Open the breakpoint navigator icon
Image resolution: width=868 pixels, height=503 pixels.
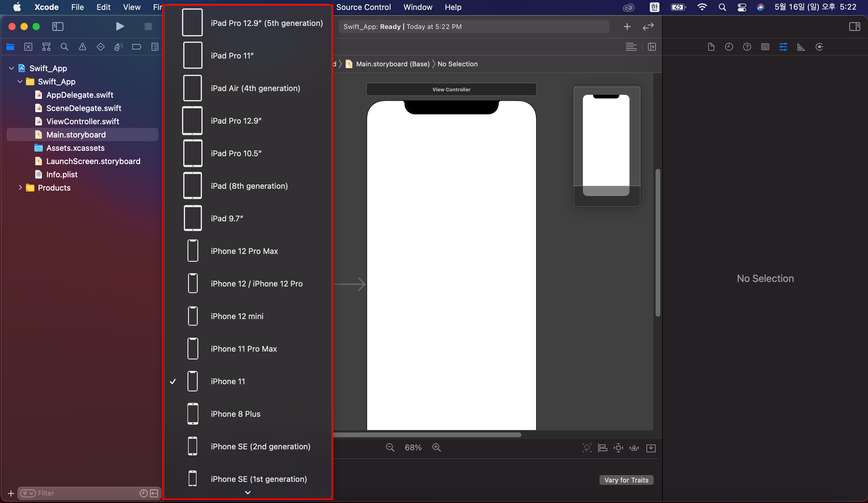pos(137,47)
